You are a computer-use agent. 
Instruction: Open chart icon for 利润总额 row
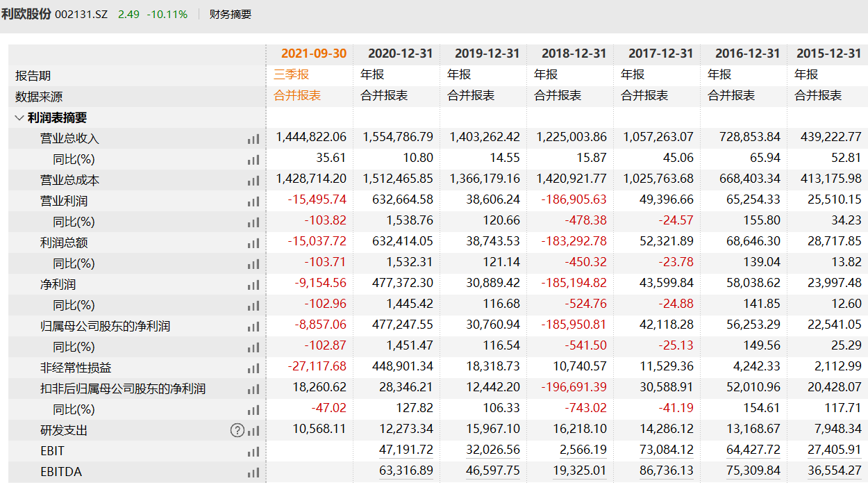click(253, 243)
